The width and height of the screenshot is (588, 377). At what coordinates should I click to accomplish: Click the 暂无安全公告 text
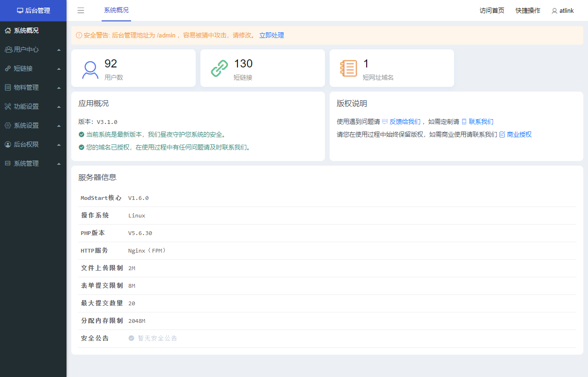(157, 339)
